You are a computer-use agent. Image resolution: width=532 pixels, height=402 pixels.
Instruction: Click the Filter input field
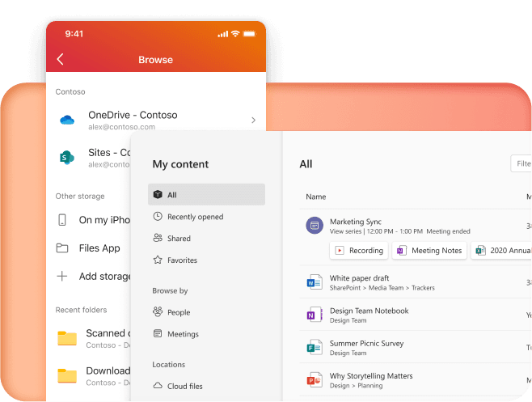tap(521, 164)
